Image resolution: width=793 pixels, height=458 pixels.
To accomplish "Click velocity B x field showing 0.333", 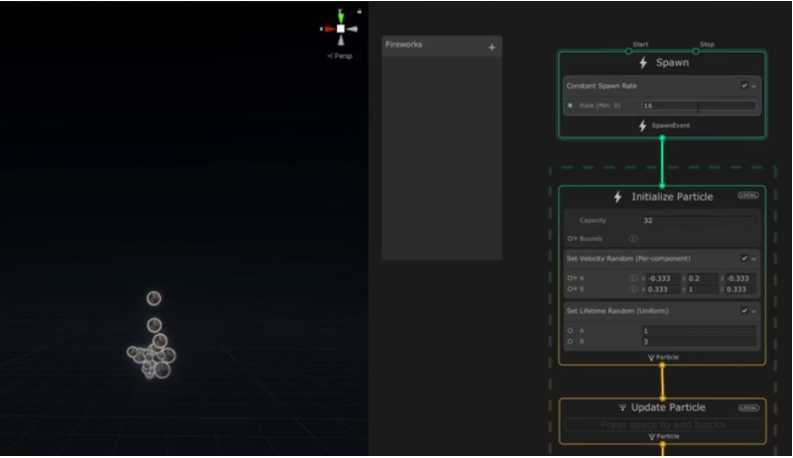I will 664,289.
